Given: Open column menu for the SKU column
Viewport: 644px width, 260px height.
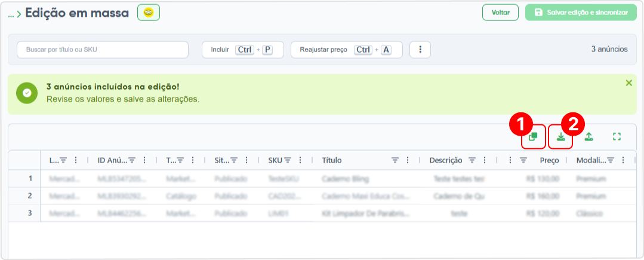Looking at the screenshot, I should (x=300, y=160).
